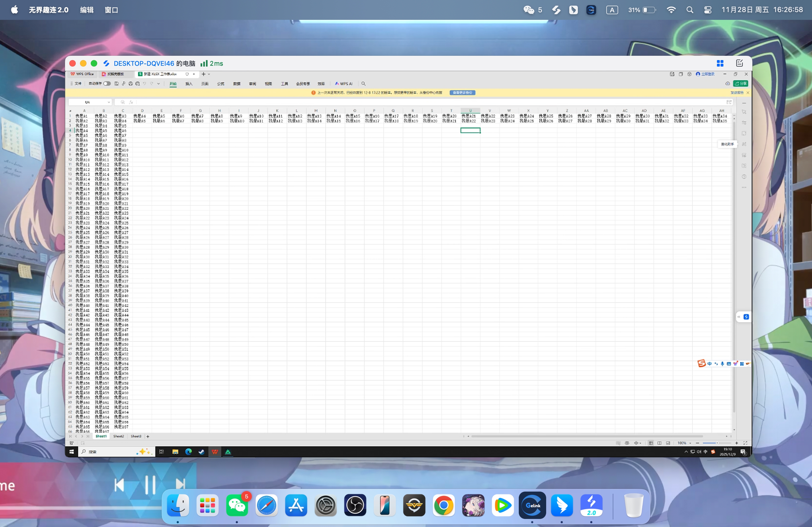This screenshot has height=527, width=812.
Task: Switch to Sheet2 tab
Action: tap(118, 436)
